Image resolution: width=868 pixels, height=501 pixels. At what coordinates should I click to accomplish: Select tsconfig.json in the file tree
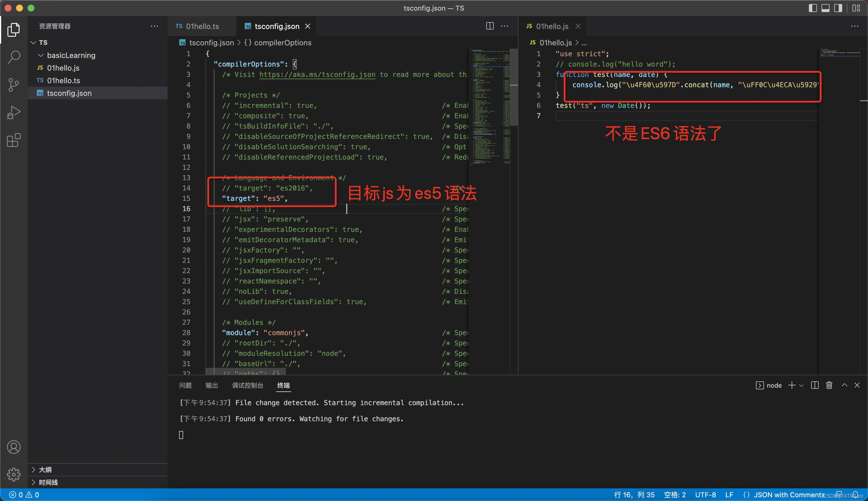coord(97,93)
